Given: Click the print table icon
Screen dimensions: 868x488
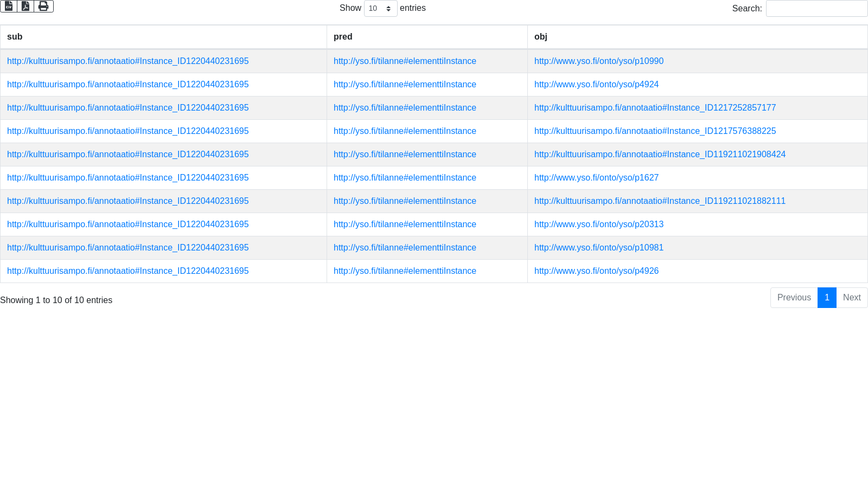Looking at the screenshot, I should [43, 7].
